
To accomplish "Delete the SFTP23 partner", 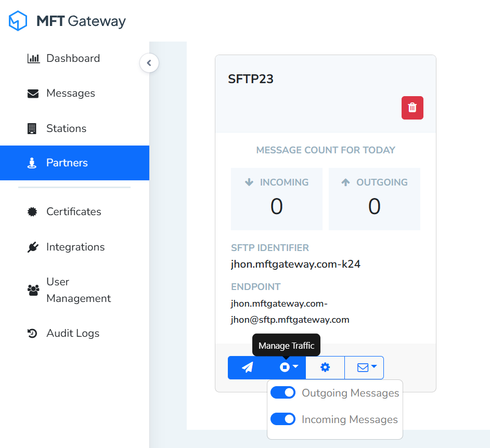I will coord(412,108).
